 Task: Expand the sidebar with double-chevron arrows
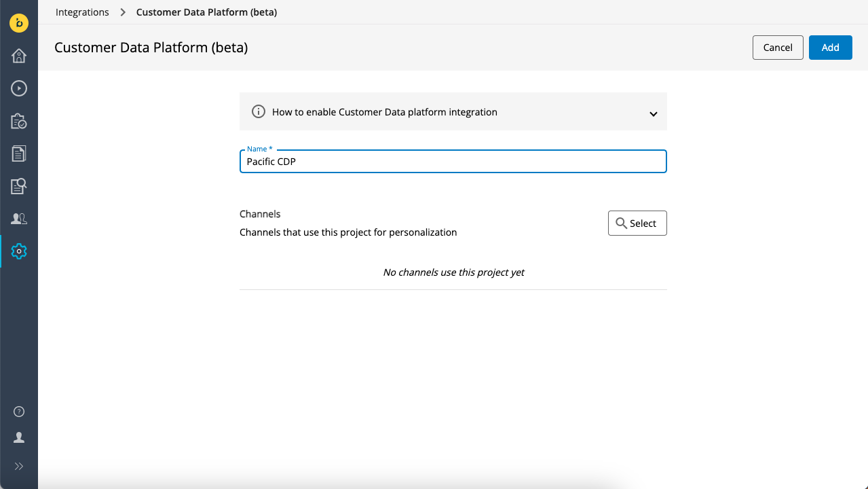[19, 467]
